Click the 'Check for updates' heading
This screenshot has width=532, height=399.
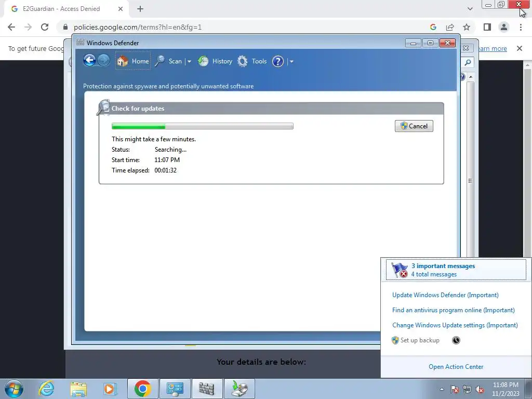(x=138, y=109)
